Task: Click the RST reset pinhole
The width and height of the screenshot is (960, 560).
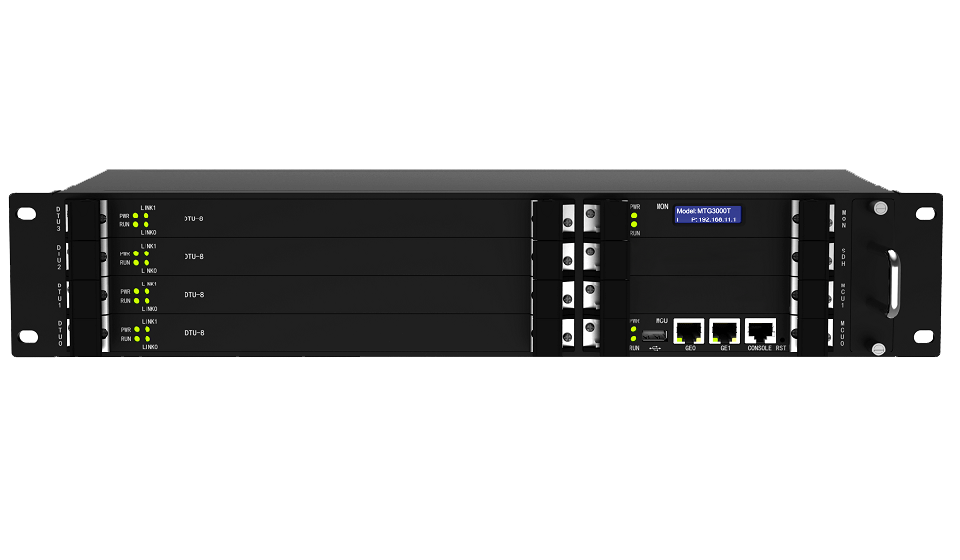Action: click(782, 339)
